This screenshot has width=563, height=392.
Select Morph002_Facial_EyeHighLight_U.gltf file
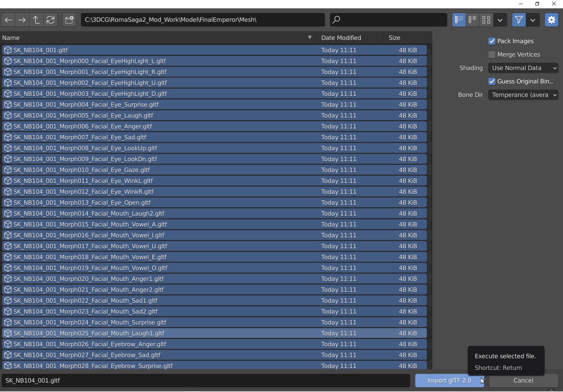[214, 83]
